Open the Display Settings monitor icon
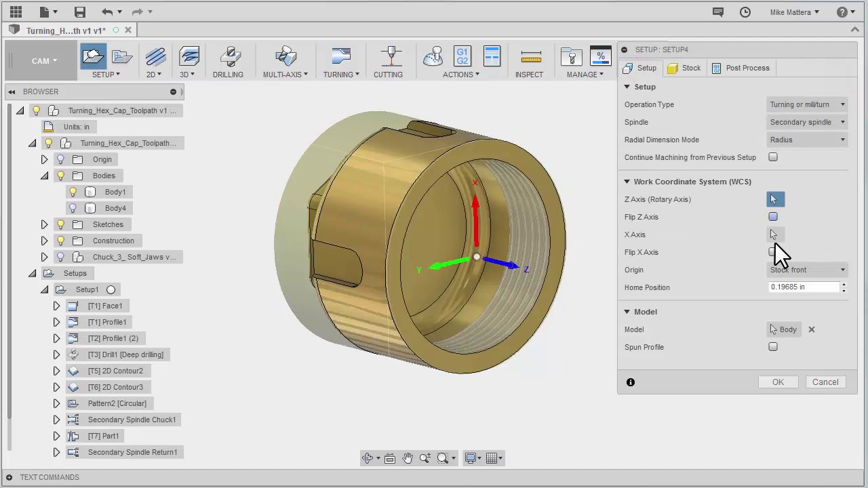 coord(471,458)
